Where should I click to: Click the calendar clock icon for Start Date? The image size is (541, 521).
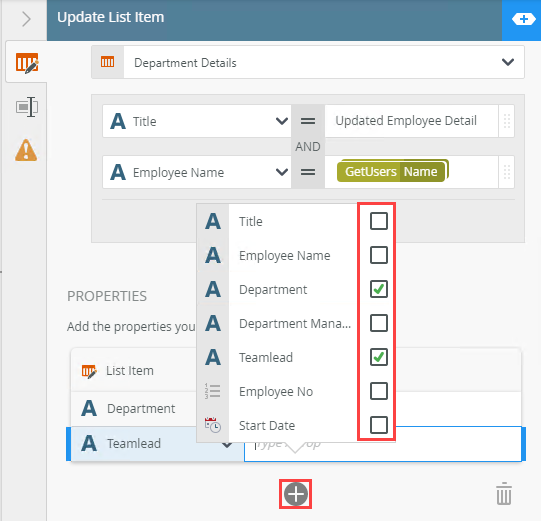point(213,425)
